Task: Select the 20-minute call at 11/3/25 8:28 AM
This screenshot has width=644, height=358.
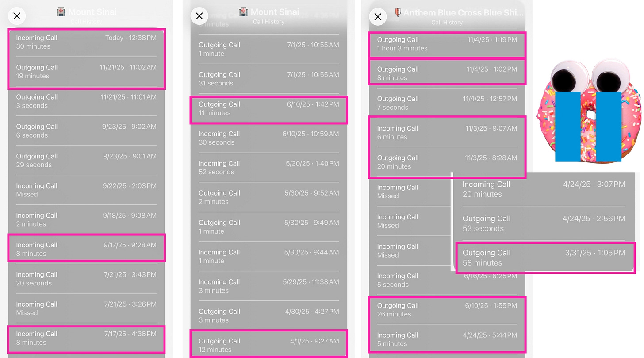Action: coord(447,162)
